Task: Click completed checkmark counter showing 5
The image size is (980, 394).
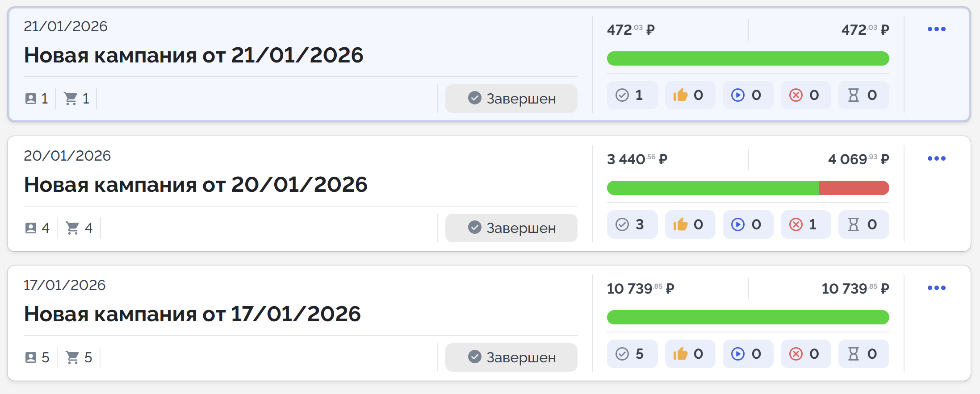Action: tap(632, 354)
